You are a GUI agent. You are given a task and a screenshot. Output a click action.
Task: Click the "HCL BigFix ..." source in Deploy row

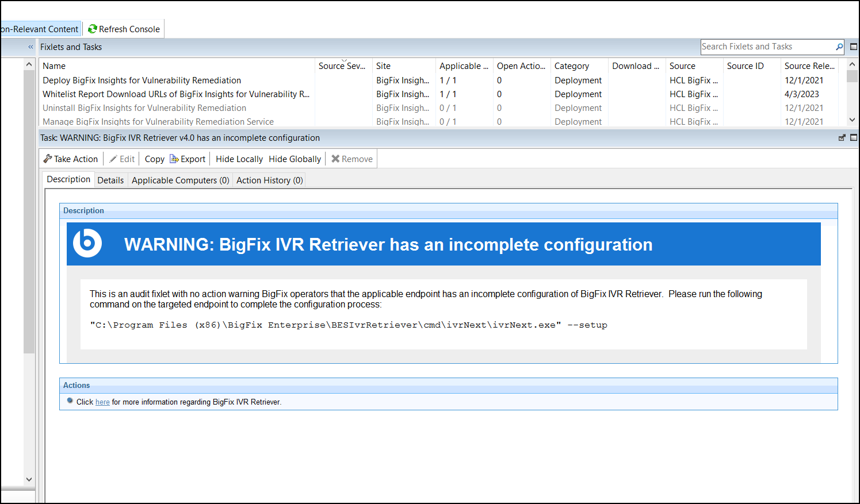[694, 80]
